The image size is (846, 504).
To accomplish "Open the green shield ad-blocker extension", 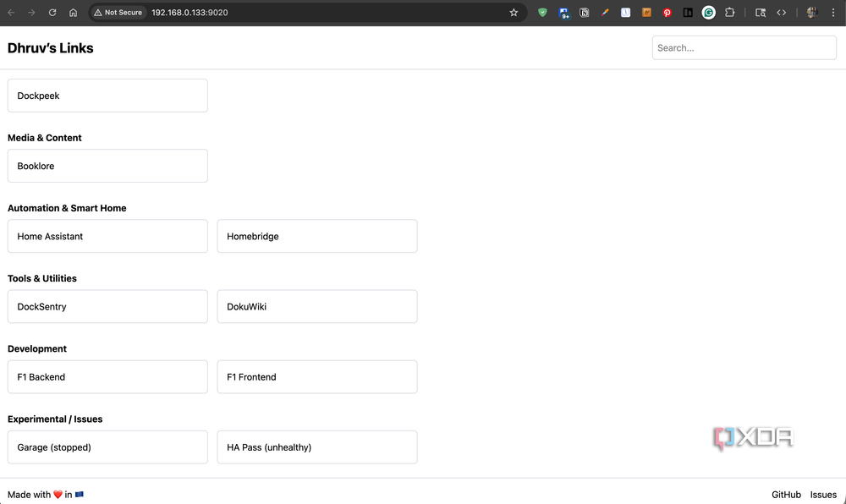I will [543, 13].
